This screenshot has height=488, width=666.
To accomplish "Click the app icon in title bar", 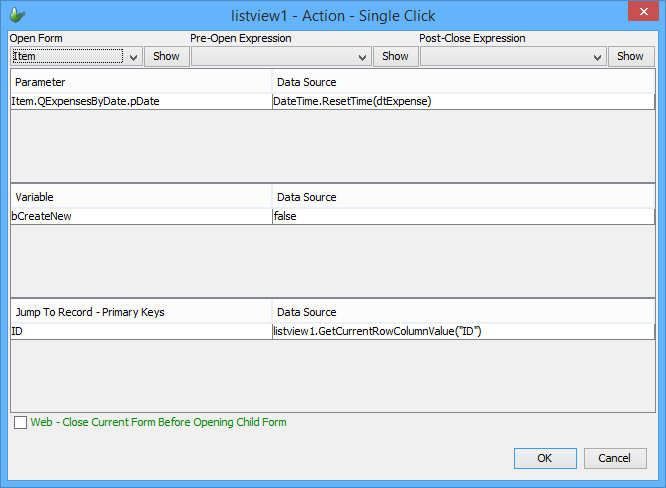I will pos(17,15).
